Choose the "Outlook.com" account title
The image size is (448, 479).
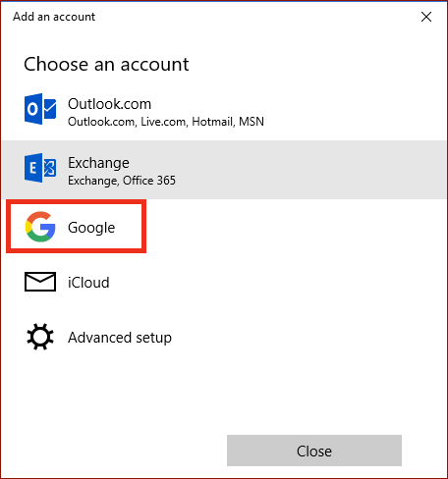click(109, 104)
